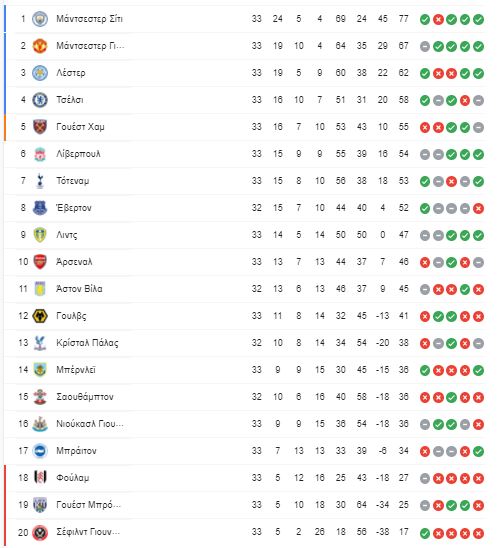
Task: Click the Fulham crest icon
Action: click(x=40, y=478)
